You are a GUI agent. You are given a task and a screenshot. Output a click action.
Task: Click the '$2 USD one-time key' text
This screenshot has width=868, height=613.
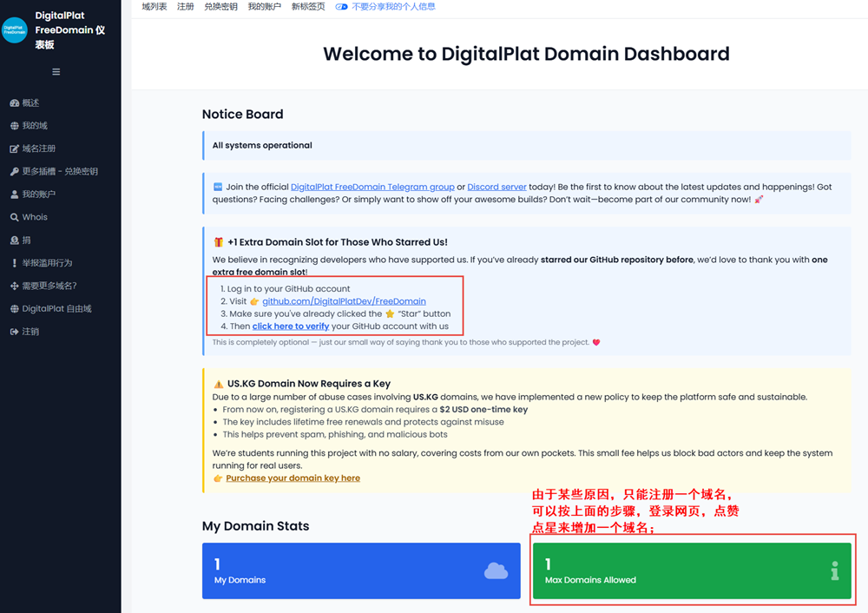point(483,409)
